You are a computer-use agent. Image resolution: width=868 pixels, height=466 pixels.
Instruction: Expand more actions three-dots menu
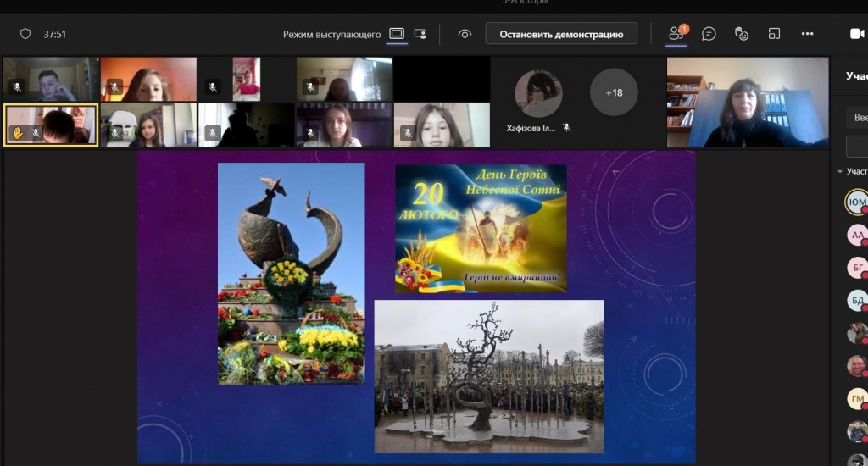coord(807,34)
